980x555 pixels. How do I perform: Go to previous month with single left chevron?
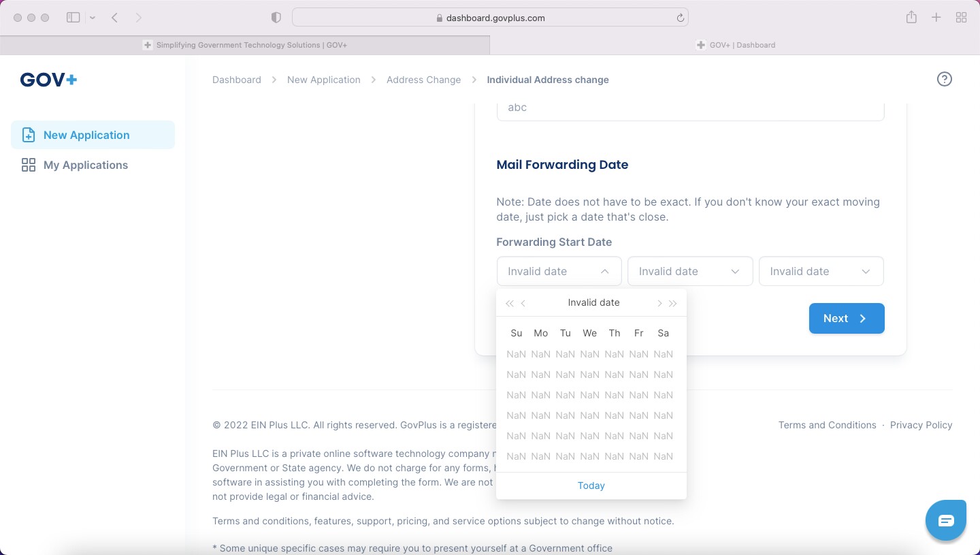(x=523, y=303)
